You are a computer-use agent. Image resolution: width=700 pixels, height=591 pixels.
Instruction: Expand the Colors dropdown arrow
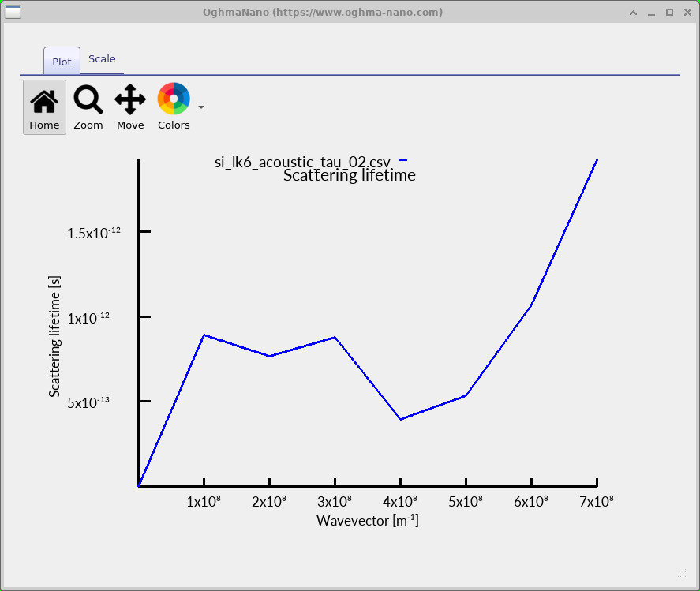point(201,107)
